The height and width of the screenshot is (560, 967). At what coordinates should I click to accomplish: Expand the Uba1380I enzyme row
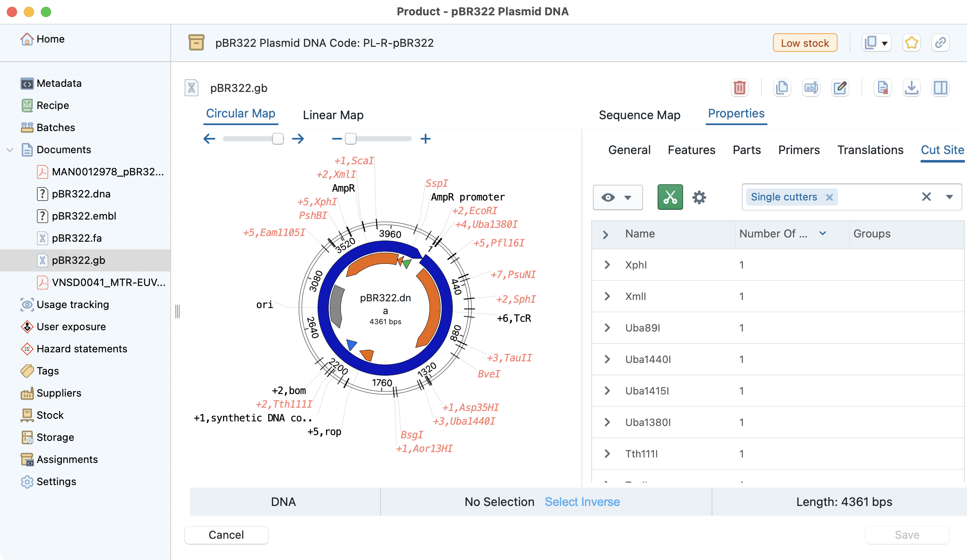(x=607, y=422)
